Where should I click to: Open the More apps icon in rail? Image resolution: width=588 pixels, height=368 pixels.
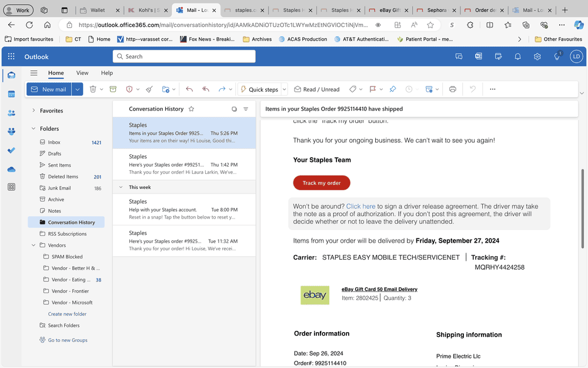(11, 187)
